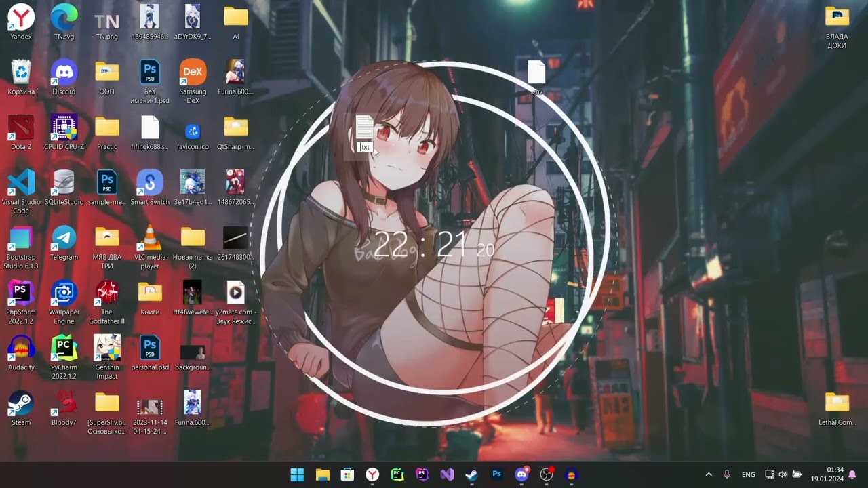Switch to OBS Studio in taskbar
Viewport: 868px width, 488px height.
[547, 474]
